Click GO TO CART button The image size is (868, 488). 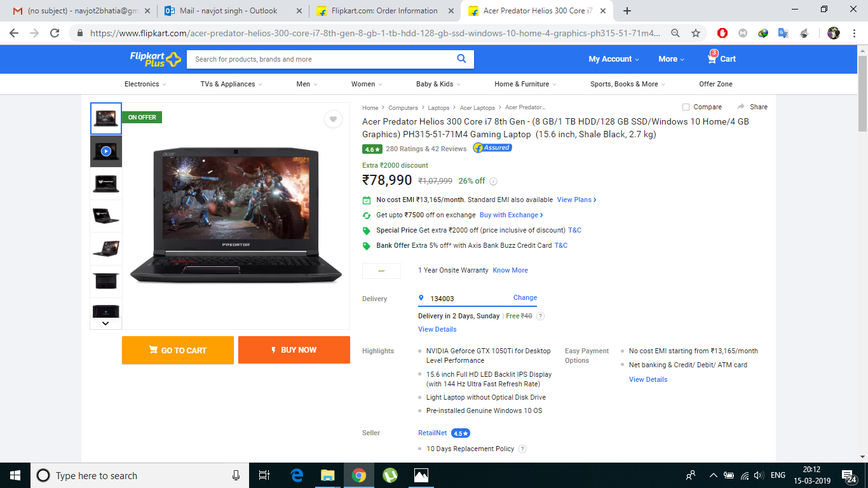click(x=178, y=350)
